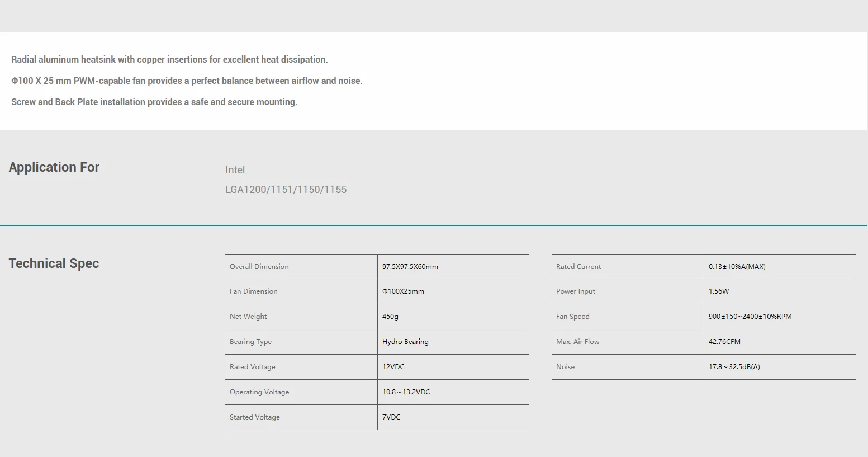
Task: Click the 'Started Voltage' row label
Action: [254, 417]
